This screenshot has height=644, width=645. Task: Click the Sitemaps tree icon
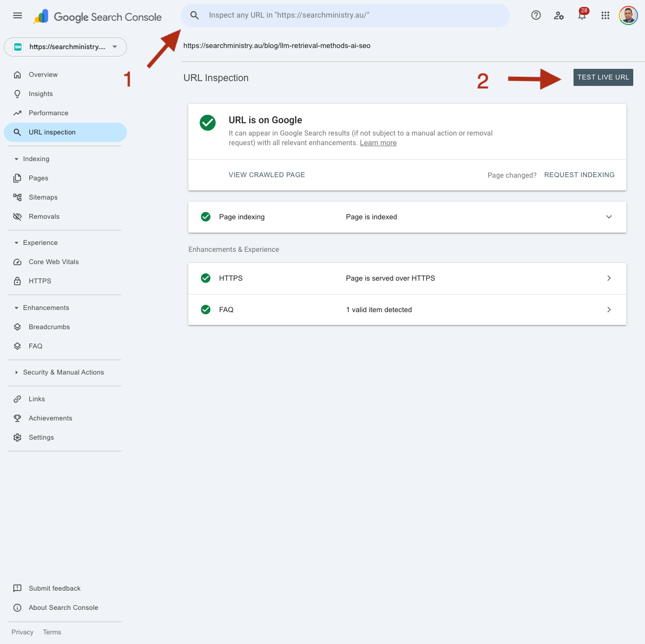[x=18, y=197]
